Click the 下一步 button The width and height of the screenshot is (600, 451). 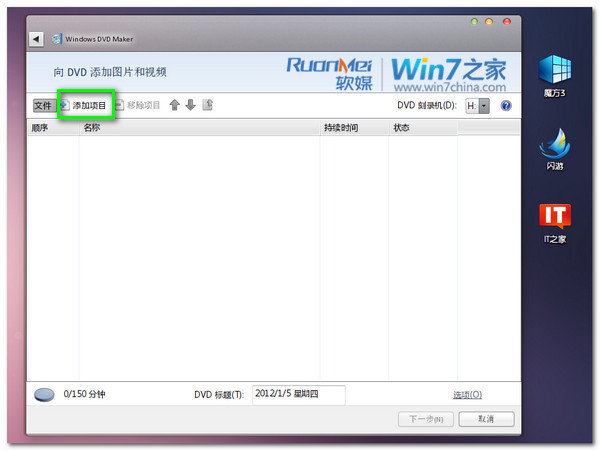pyautogui.click(x=426, y=419)
